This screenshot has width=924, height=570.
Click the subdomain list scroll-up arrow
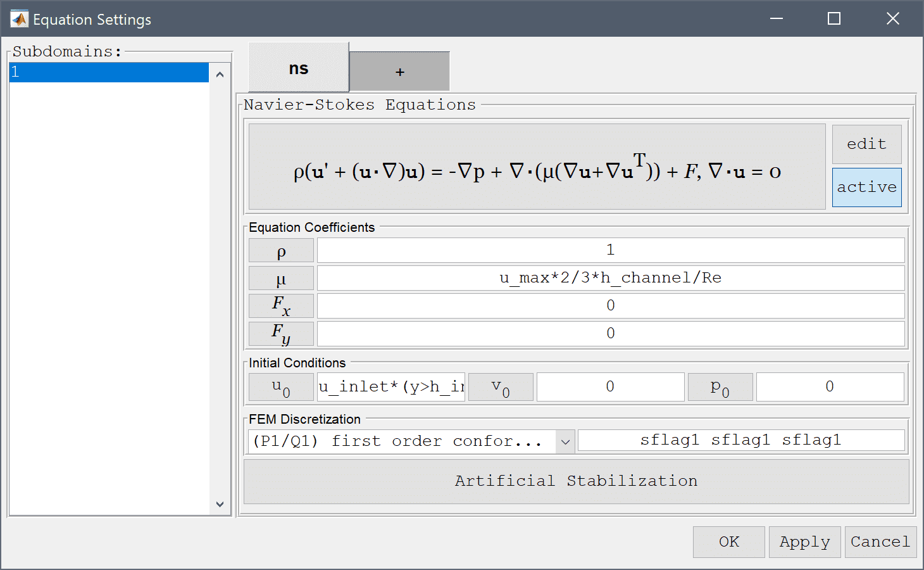(x=220, y=75)
